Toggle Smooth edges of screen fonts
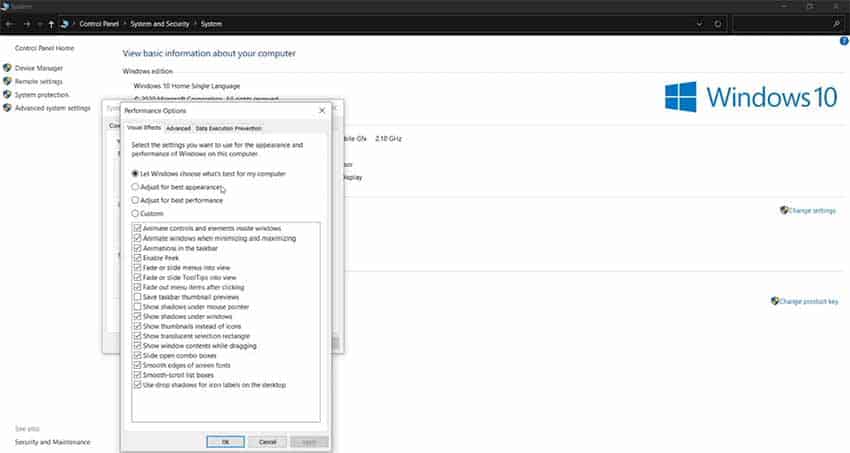850x453 pixels. pos(138,365)
